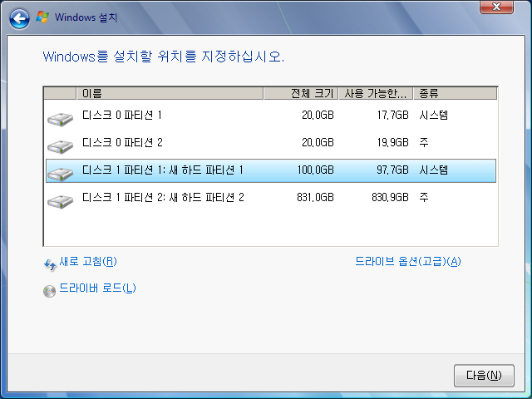Click 주 type of 디스크 0 파티션 2
532x399 pixels.
coord(424,142)
